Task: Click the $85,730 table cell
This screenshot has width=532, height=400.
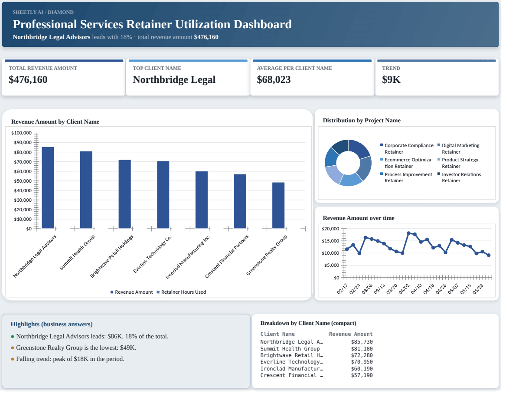Action: point(362,342)
